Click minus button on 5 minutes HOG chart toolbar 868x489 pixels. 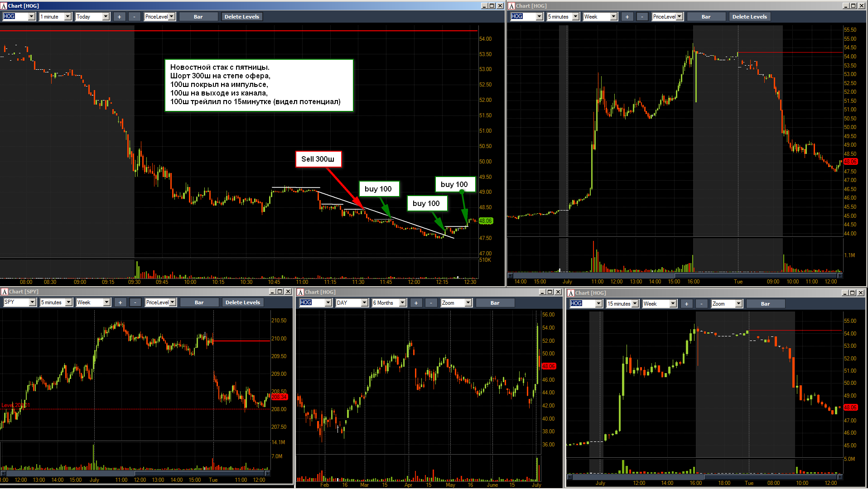point(642,17)
